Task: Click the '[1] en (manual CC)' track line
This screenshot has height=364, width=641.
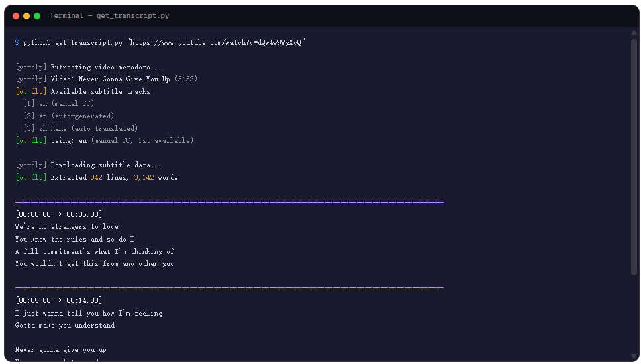Action: [x=59, y=103]
